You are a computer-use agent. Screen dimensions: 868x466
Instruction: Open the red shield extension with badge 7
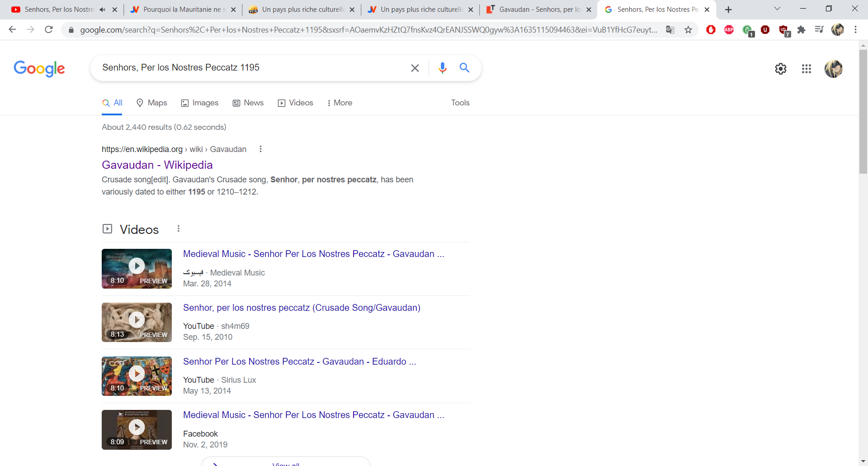[x=784, y=31]
